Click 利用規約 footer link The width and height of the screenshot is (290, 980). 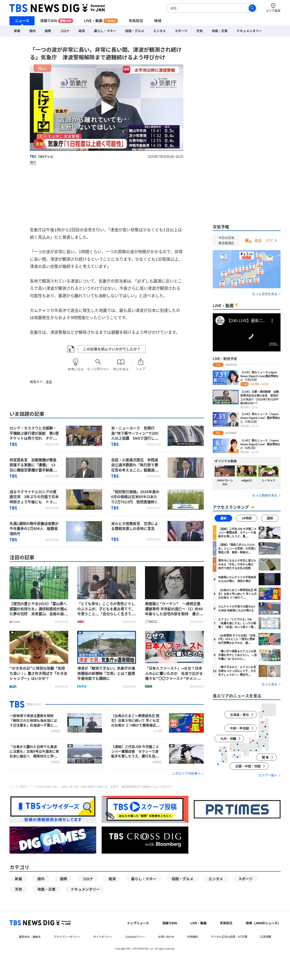click(193, 937)
